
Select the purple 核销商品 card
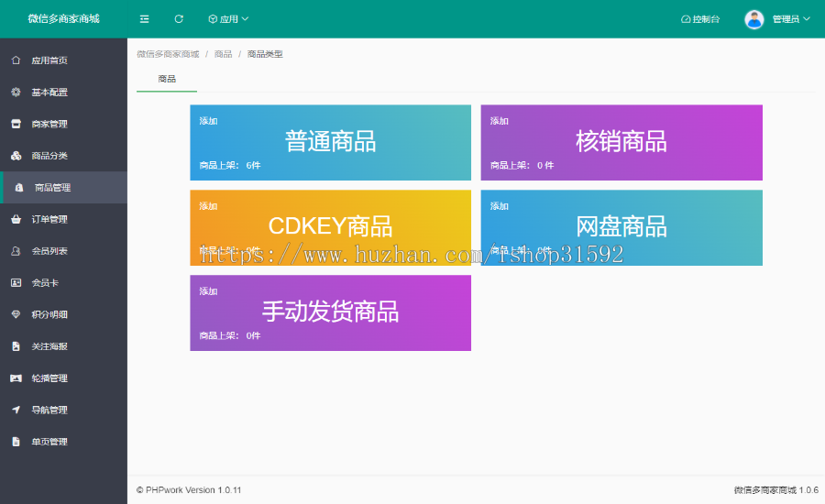(621, 142)
